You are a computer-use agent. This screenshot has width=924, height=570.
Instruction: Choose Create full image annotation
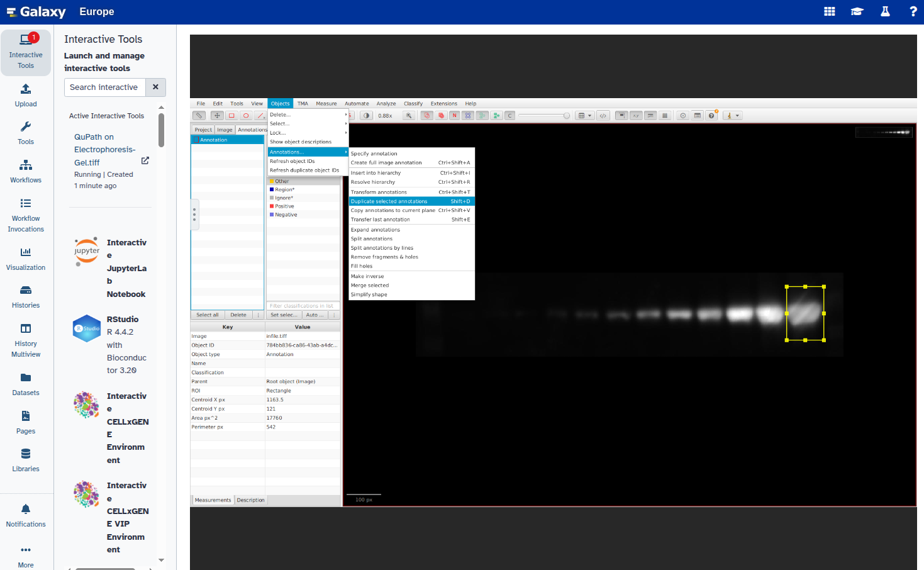(411, 162)
